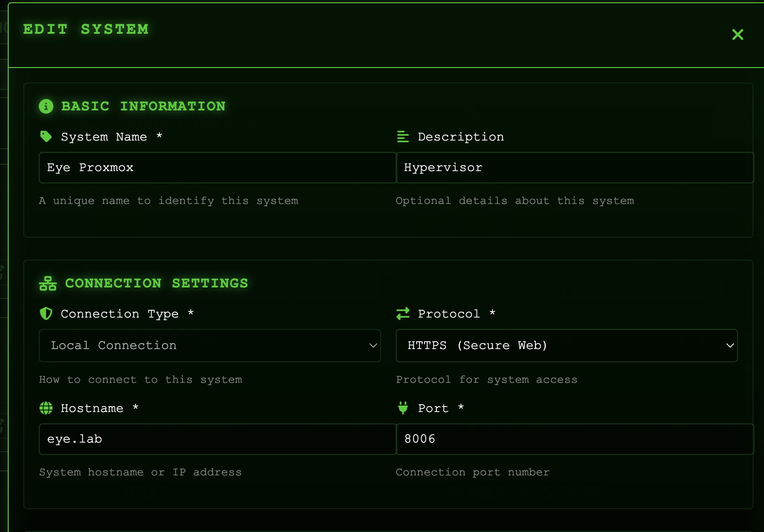Expand Local Connection dropdown chevron
The height and width of the screenshot is (532, 764).
373,345
